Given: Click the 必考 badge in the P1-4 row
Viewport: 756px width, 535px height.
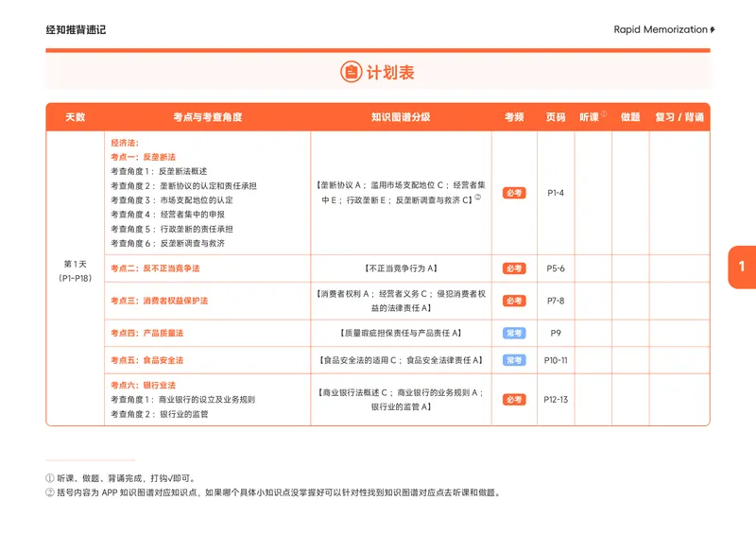Looking at the screenshot, I should tap(514, 193).
